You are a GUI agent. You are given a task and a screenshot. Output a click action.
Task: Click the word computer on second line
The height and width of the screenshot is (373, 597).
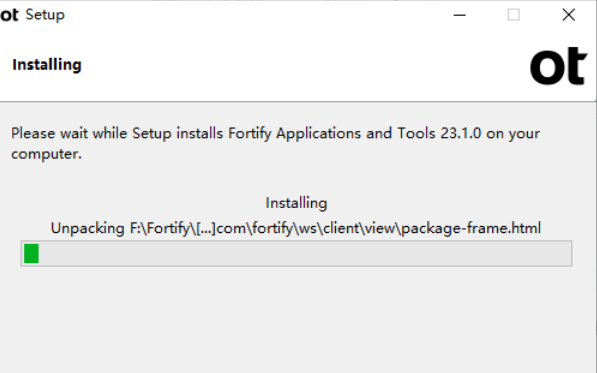point(46,154)
